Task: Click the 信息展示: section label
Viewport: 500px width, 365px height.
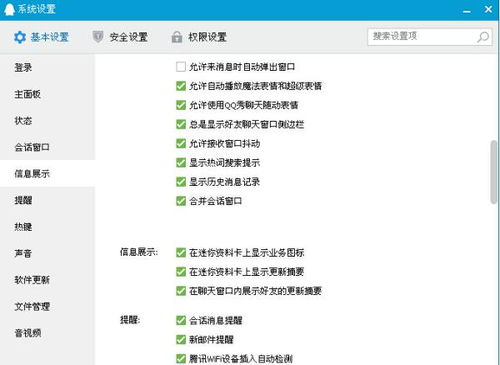Action: [139, 252]
